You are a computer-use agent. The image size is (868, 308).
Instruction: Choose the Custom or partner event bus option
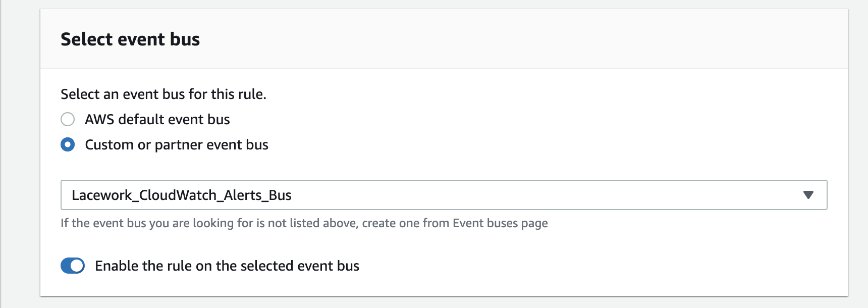point(67,145)
